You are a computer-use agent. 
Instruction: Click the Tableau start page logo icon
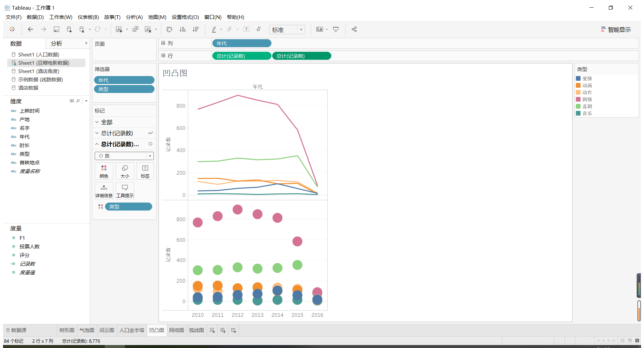point(12,29)
